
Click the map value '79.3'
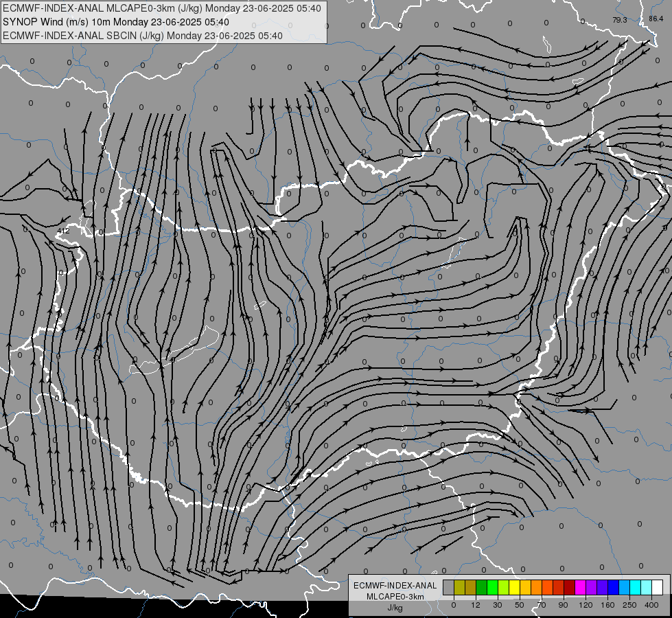point(620,20)
